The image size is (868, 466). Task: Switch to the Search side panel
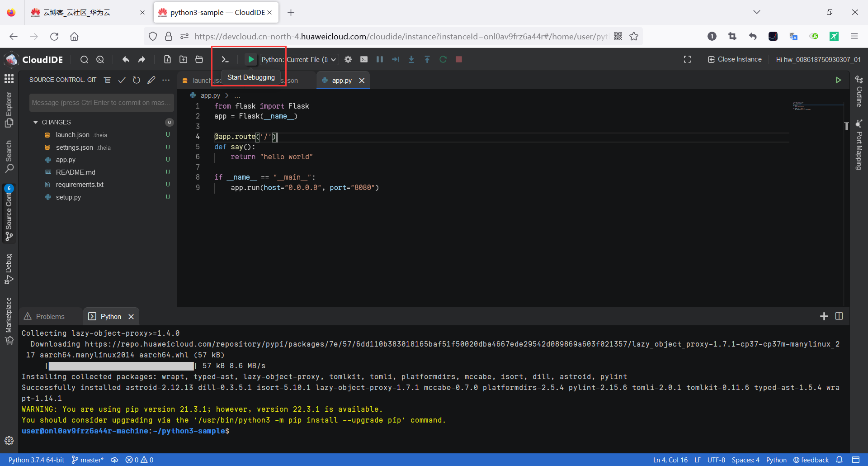coord(9,157)
